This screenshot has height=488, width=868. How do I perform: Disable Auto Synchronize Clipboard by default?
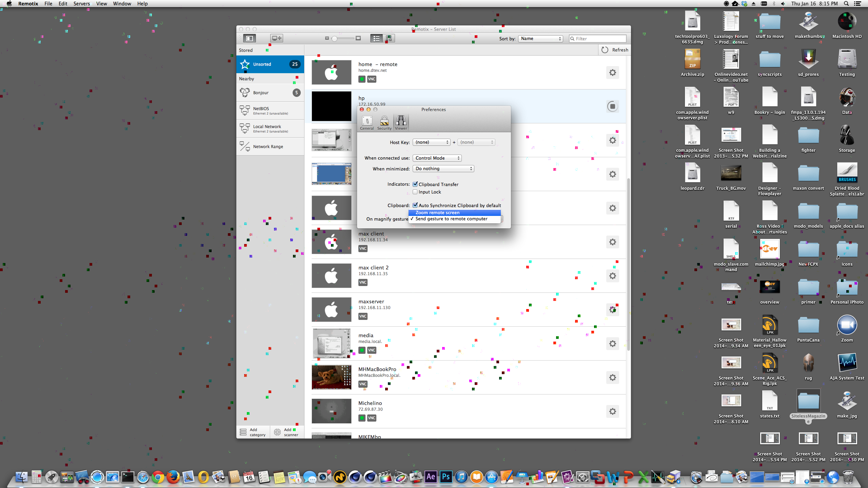pos(415,205)
